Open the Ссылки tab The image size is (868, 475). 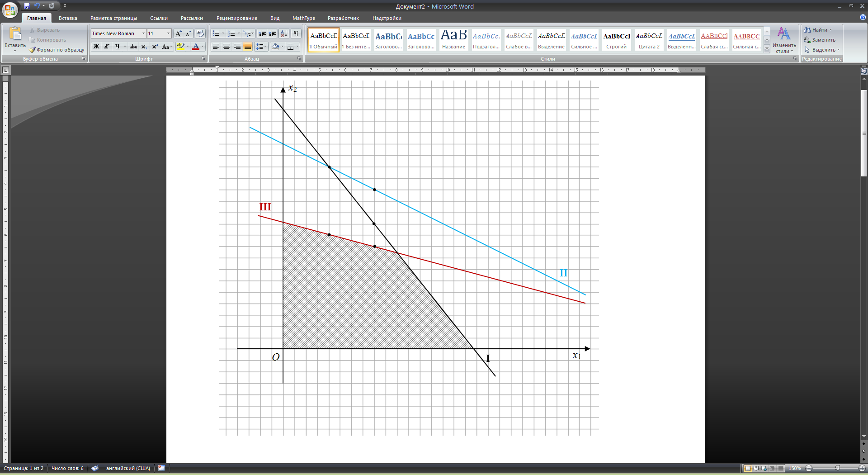coord(159,18)
